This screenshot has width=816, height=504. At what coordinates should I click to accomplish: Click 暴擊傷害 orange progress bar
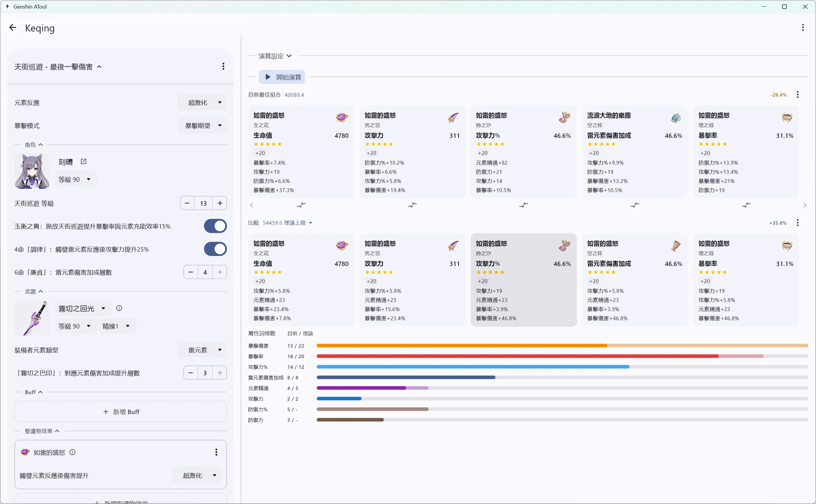562,346
